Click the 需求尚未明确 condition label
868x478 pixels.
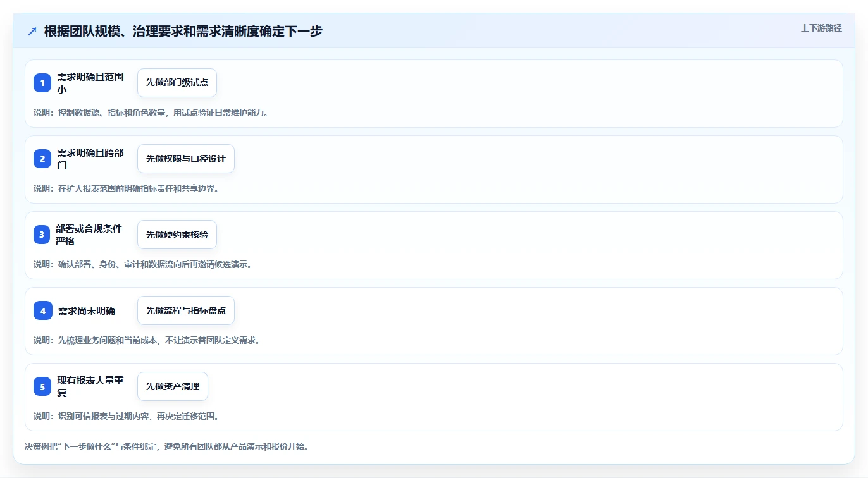point(87,310)
